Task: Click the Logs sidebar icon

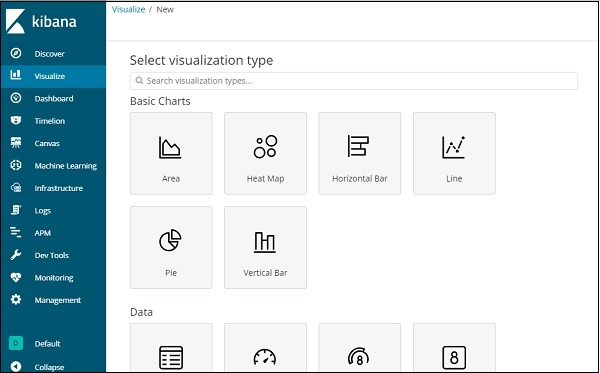Action: coord(16,210)
